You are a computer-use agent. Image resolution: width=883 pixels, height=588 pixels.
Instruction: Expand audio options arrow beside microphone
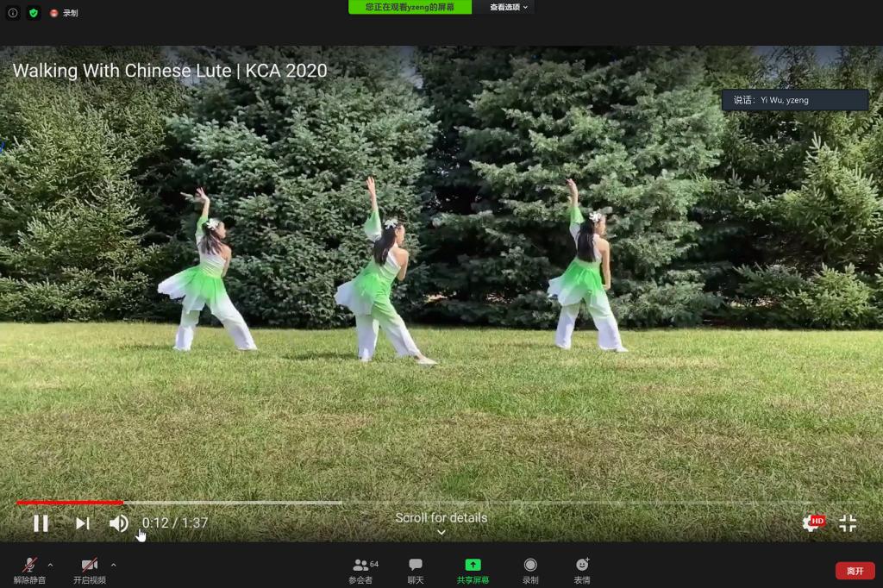[x=50, y=565]
